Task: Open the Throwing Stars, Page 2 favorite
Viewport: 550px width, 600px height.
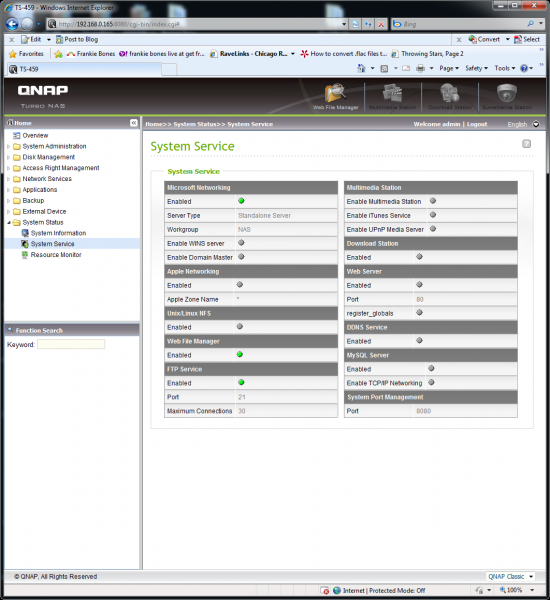Action: coord(428,54)
